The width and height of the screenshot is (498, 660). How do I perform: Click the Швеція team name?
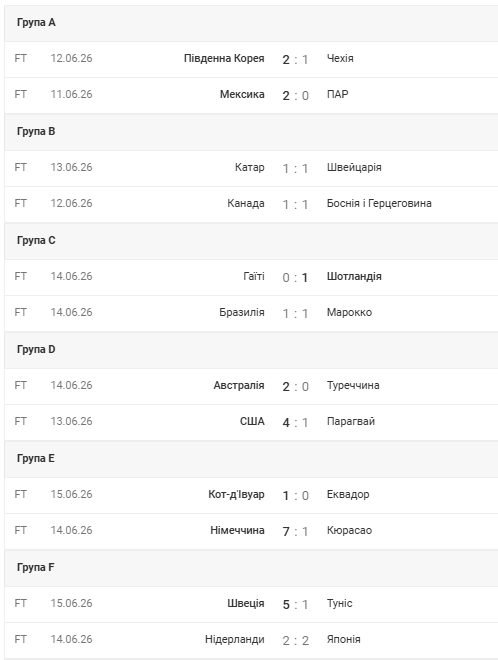(246, 604)
